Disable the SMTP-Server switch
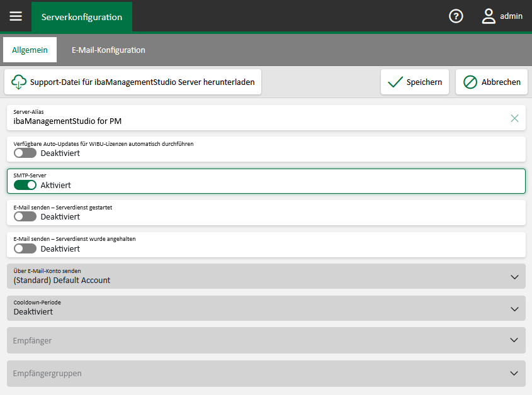 25,185
